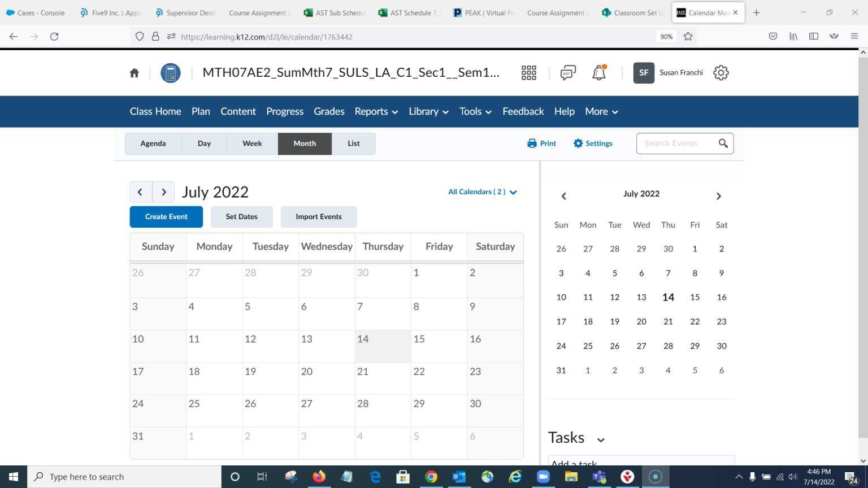Screen dimensions: 868x488
Task: Check notifications via the bell icon
Action: [x=599, y=72]
